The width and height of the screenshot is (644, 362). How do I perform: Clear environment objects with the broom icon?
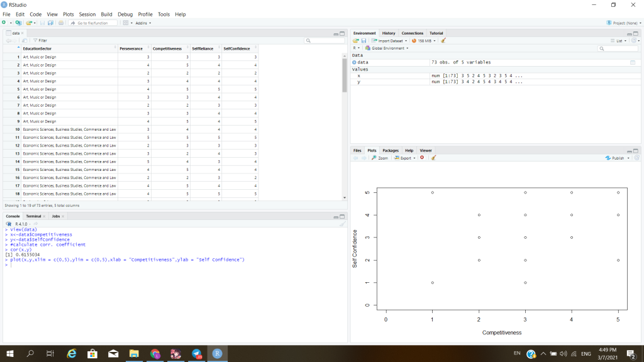tap(443, 41)
